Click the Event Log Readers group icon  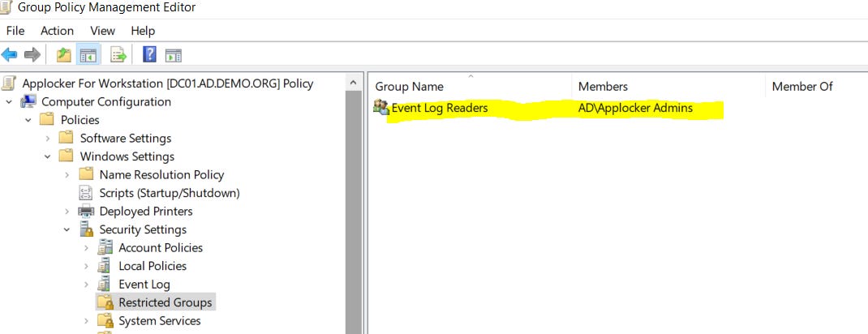pos(380,107)
